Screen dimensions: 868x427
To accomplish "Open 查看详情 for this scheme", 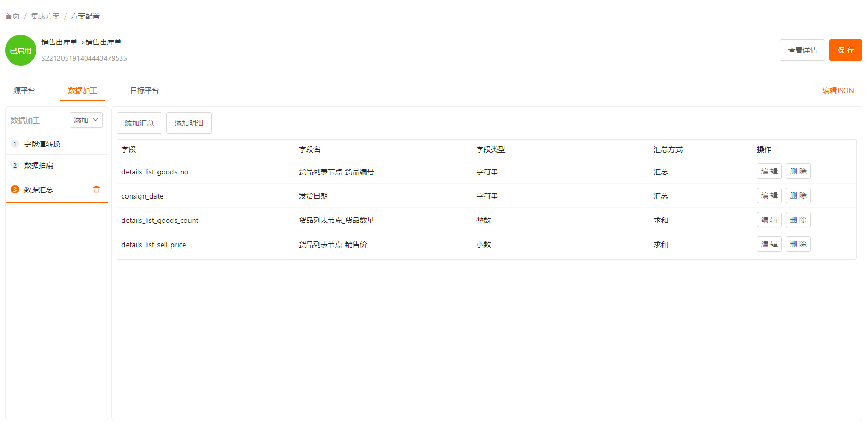I will 802,50.
